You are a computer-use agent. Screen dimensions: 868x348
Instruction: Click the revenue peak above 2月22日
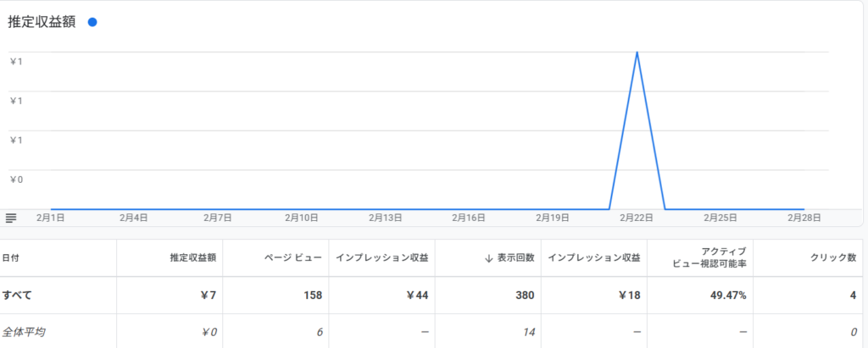(x=637, y=52)
